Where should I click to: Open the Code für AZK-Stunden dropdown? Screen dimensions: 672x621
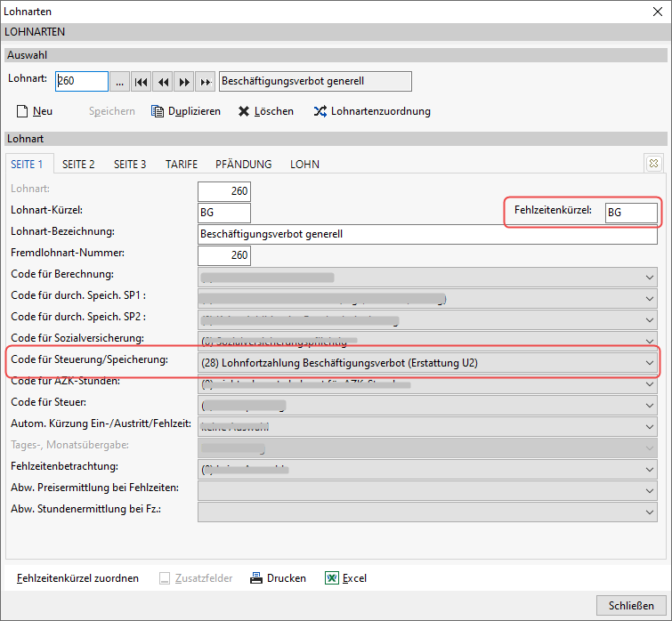point(427,384)
